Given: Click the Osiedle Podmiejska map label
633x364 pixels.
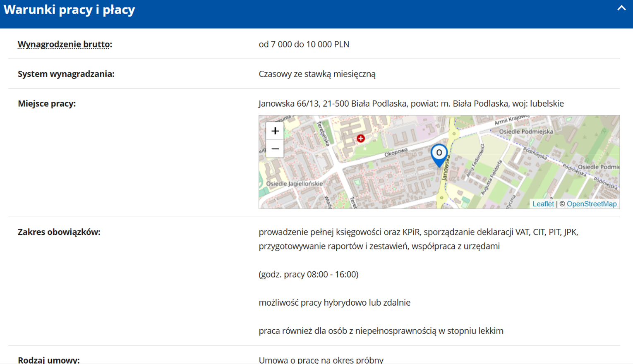Looking at the screenshot, I should coord(525,132).
